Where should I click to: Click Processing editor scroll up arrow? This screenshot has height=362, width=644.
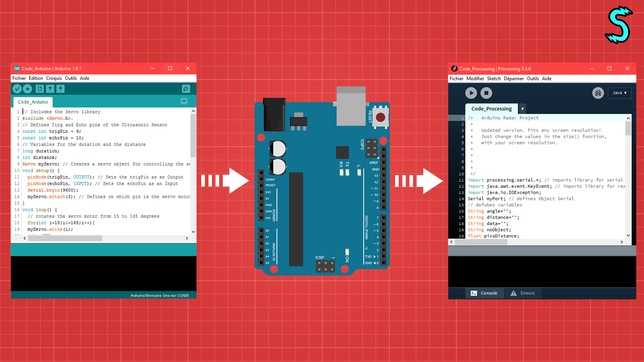click(x=628, y=118)
